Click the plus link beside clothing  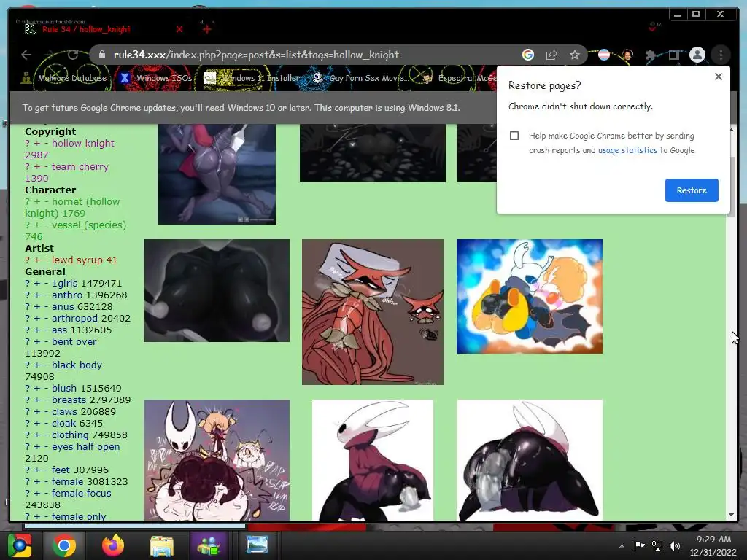click(x=37, y=435)
